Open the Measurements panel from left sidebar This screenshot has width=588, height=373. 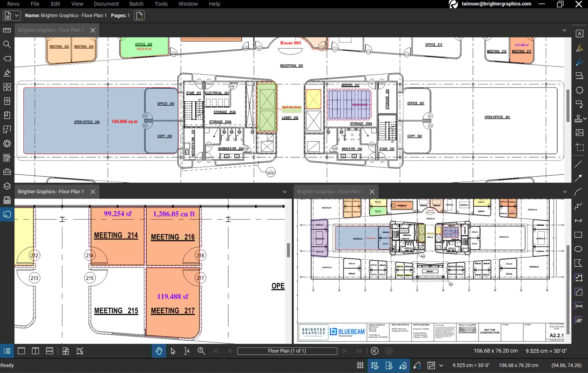(7, 30)
